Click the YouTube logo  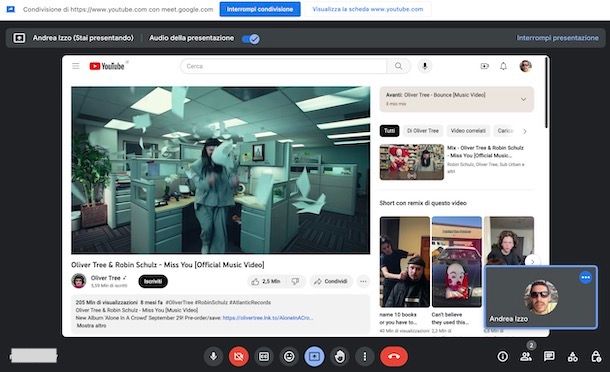point(107,66)
